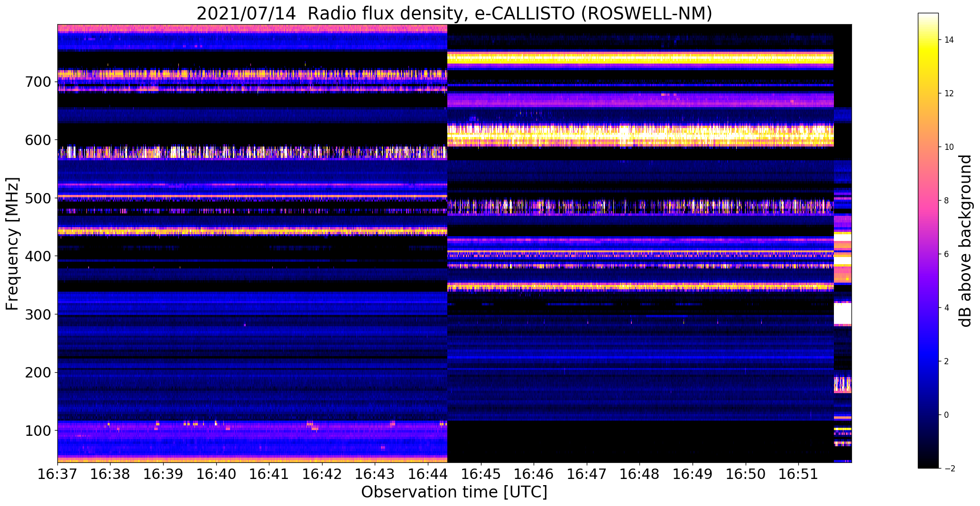This screenshot has width=980, height=506.
Task: Click the 'Observation time [UTC]' axis label
Action: point(454,492)
